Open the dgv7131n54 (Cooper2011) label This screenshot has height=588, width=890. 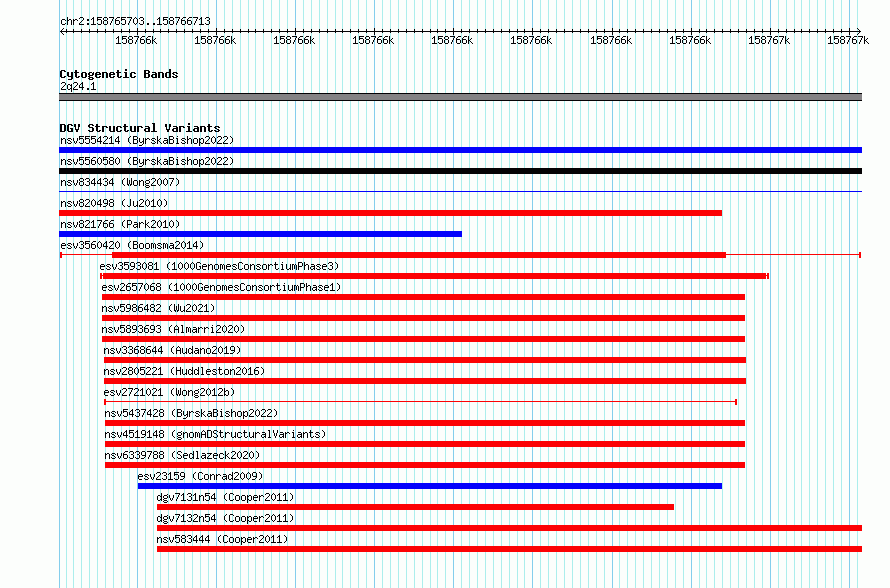(x=225, y=497)
